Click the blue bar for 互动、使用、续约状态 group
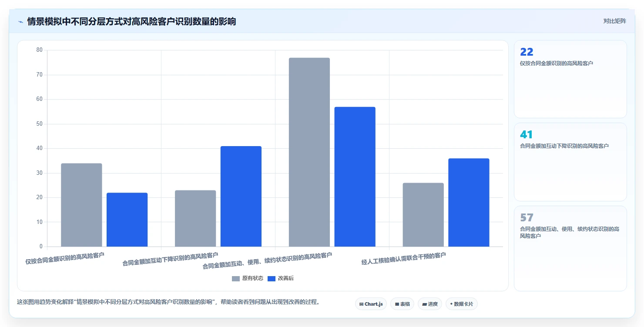 pos(355,177)
